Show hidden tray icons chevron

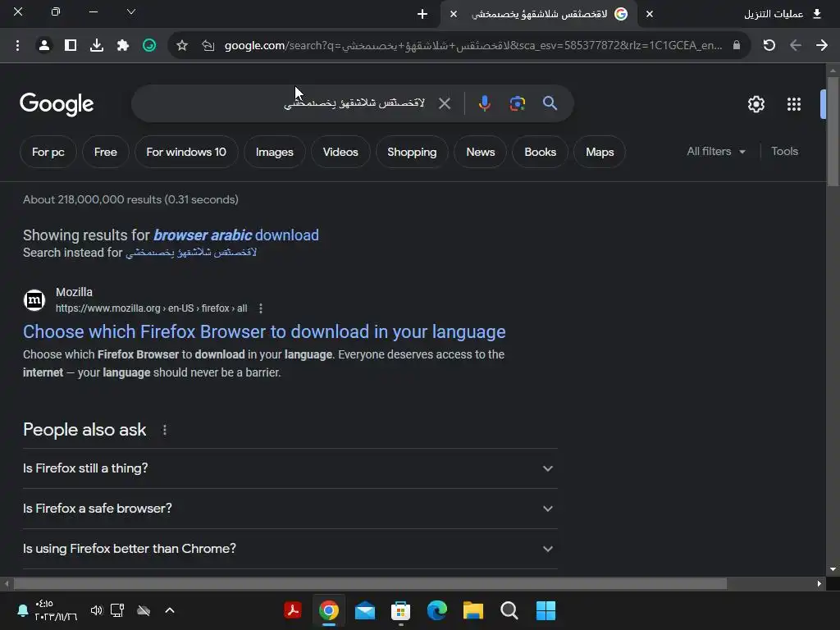(170, 610)
